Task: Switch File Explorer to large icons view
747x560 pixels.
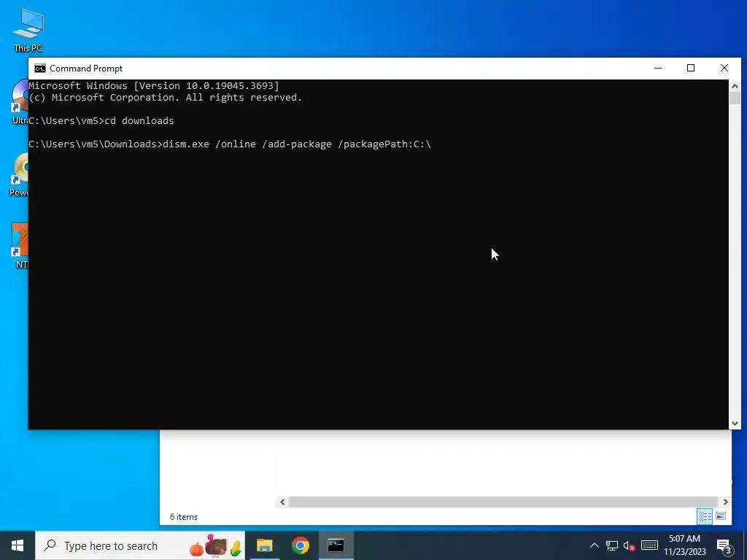Action: tap(721, 516)
